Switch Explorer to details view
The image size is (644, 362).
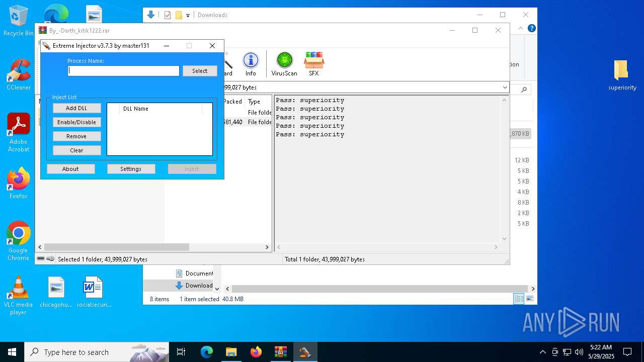tap(519, 299)
